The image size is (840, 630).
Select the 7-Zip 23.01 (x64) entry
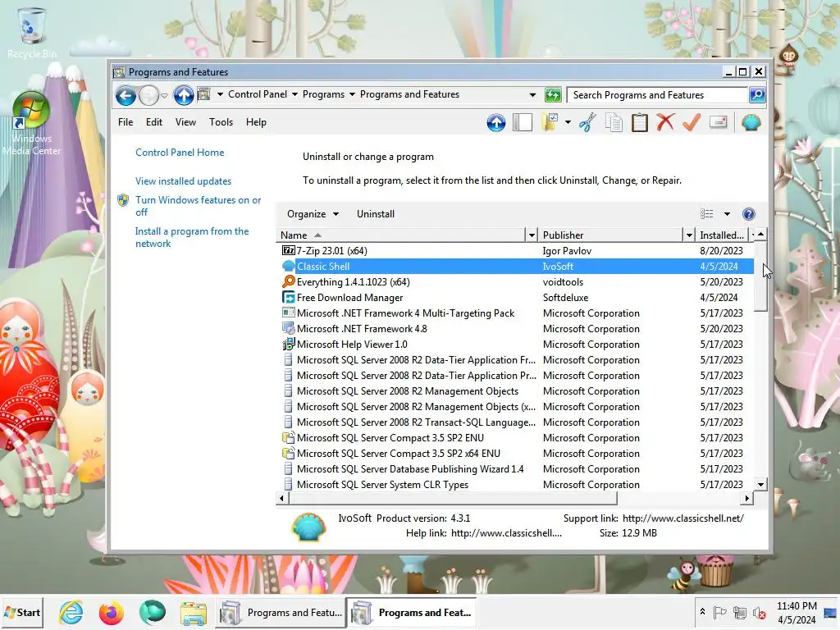pos(517,251)
